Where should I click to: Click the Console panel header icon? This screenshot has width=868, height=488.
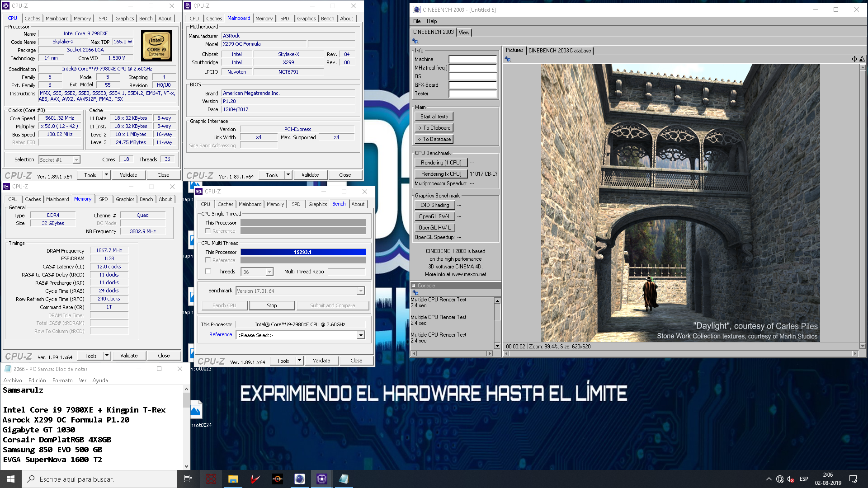414,286
